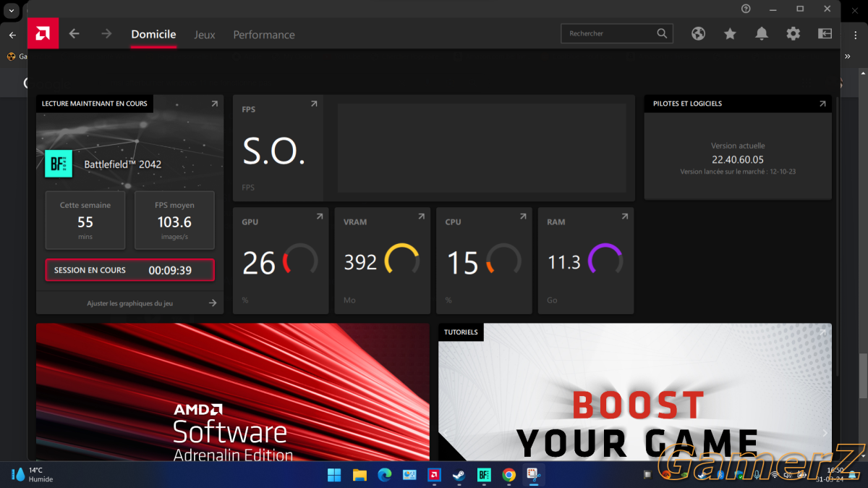Click the RAM 11.3 Go gauge
Screen dimensions: 868x488
(606, 261)
